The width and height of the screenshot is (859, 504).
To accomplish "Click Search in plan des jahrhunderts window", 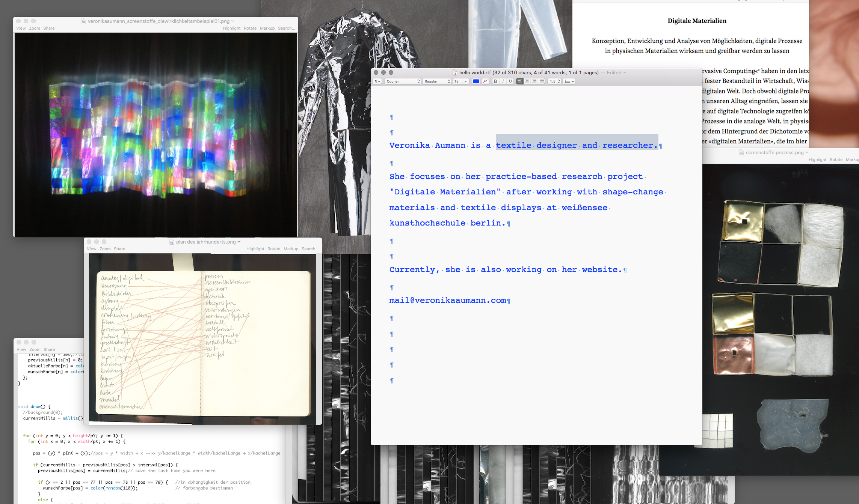I will (x=310, y=249).
